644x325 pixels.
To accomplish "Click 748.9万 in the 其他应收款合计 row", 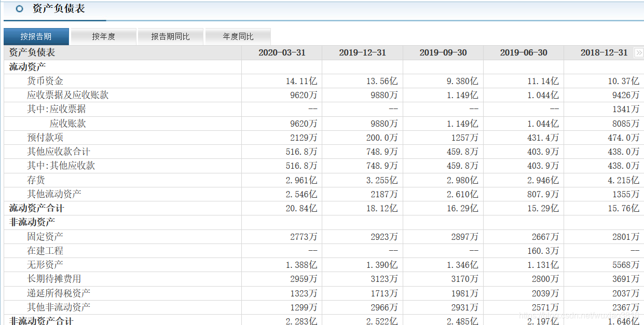I will click(382, 152).
